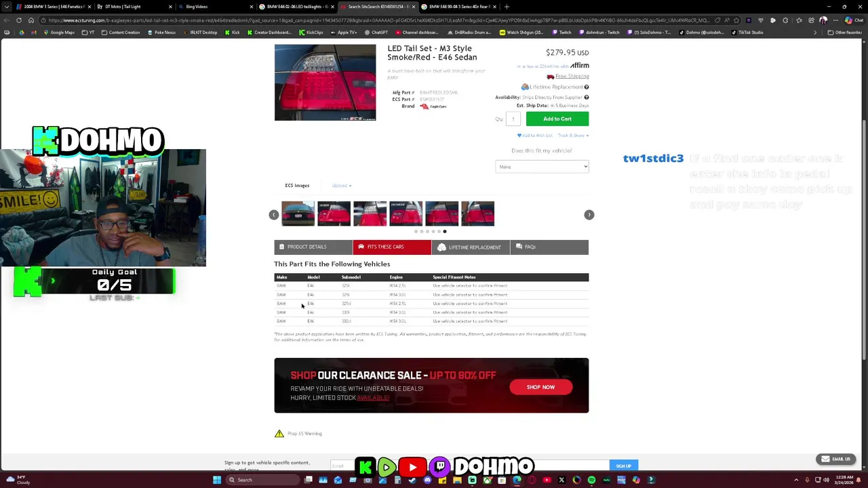This screenshot has width=868, height=488.
Task: Switch to the FAQs tab
Action: click(549, 247)
